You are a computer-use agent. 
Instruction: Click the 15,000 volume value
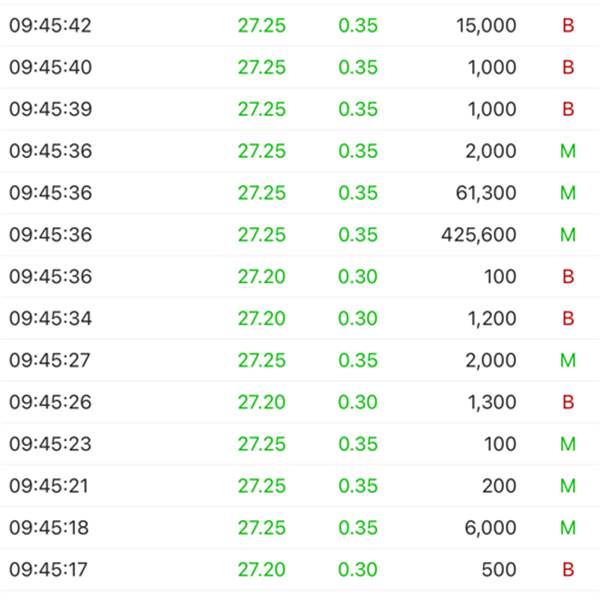coord(485,26)
